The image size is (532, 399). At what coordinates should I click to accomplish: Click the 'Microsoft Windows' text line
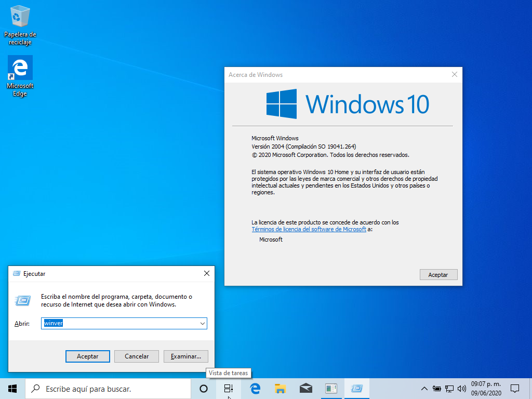[x=275, y=138]
